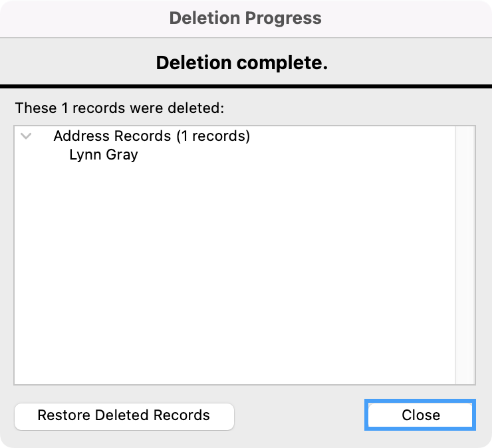Click blank space between the two buttons

[299, 415]
